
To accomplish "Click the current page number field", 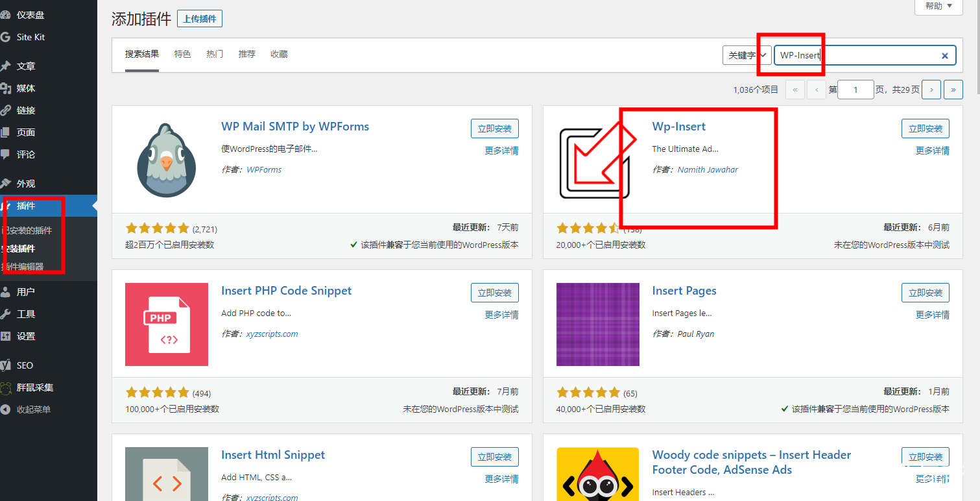I will [855, 90].
